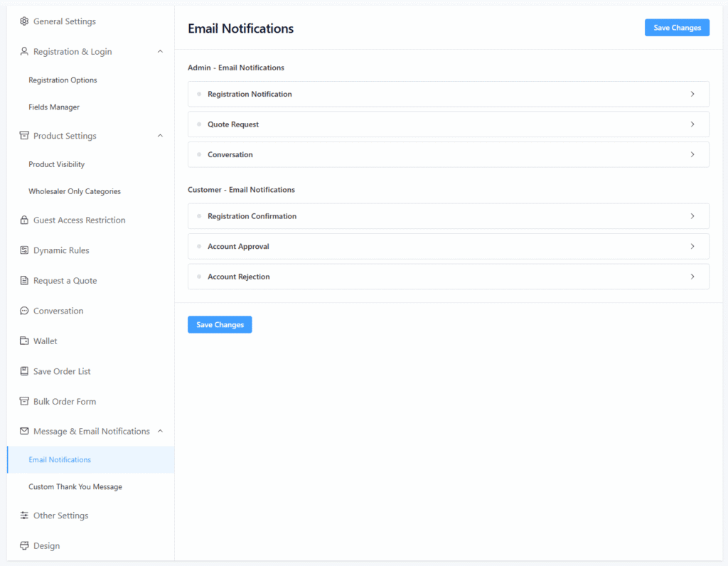Collapse the Registration & Login section
Screen dimensions: 728x566
(x=160, y=51)
